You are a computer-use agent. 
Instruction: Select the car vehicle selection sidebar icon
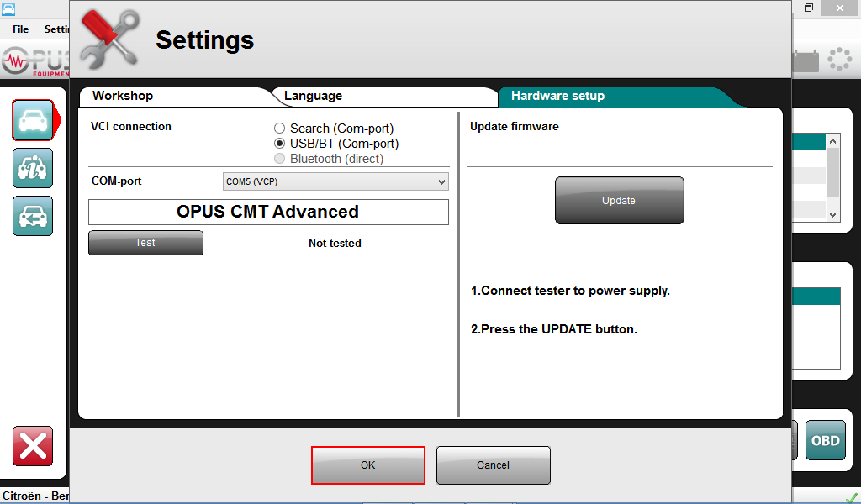coord(33,120)
